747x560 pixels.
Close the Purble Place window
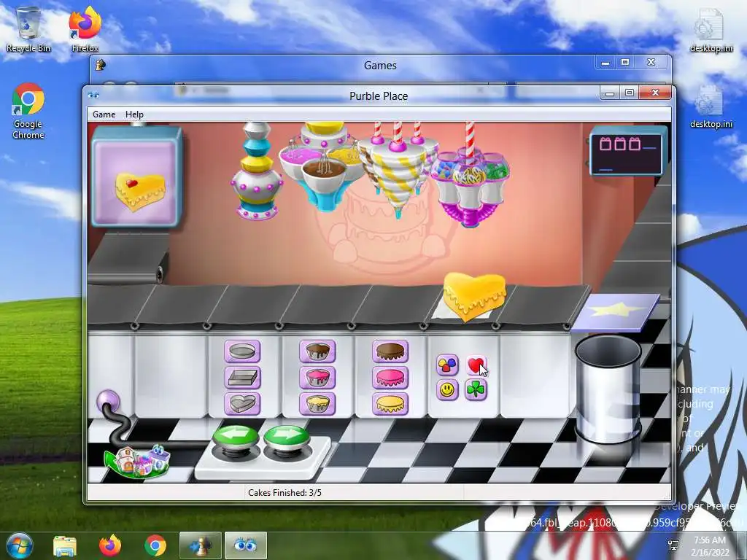click(656, 93)
